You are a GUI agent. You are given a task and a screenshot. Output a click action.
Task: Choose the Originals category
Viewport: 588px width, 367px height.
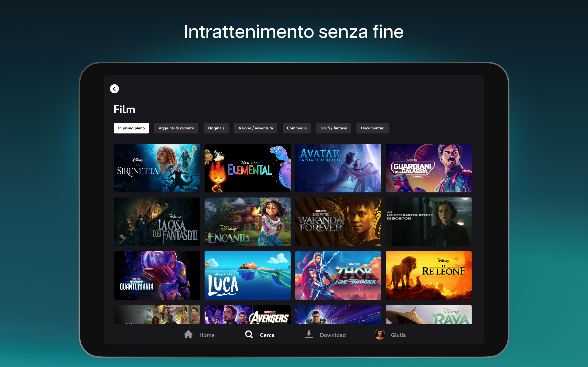(x=216, y=128)
